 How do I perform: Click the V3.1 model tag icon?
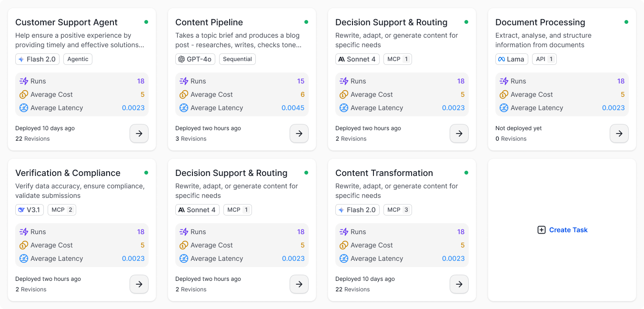(21, 210)
